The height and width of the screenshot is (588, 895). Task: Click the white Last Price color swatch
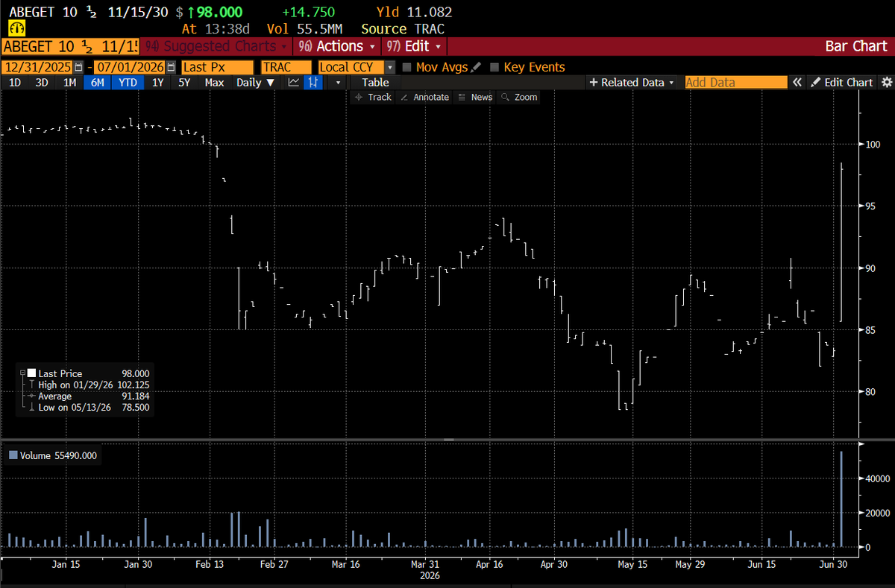coord(31,373)
